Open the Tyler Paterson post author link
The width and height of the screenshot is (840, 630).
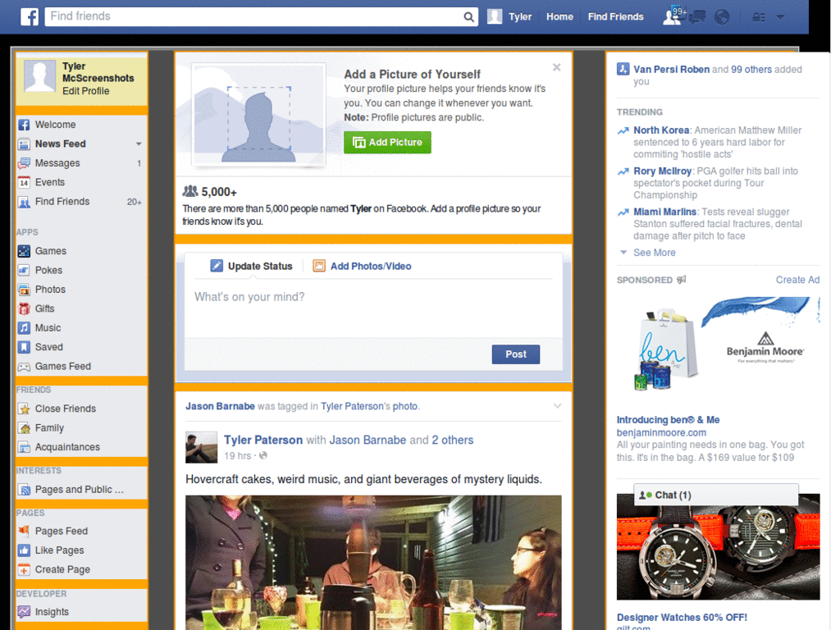click(x=263, y=440)
